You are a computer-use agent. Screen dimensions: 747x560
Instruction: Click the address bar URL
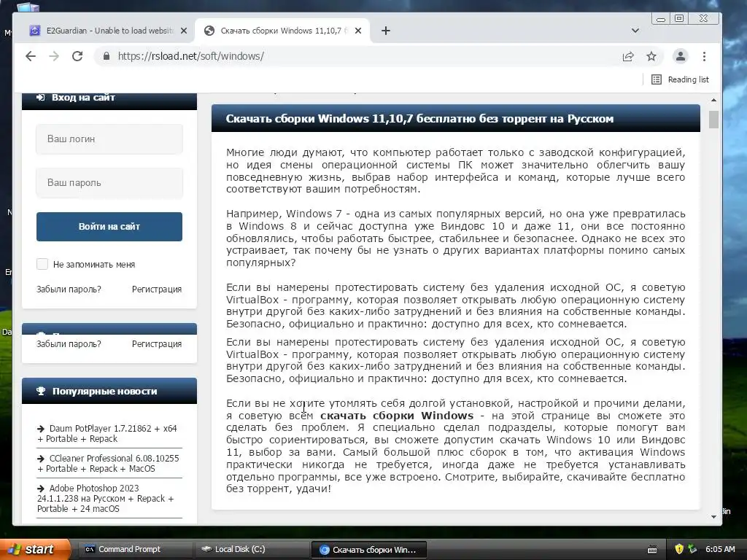coord(190,56)
